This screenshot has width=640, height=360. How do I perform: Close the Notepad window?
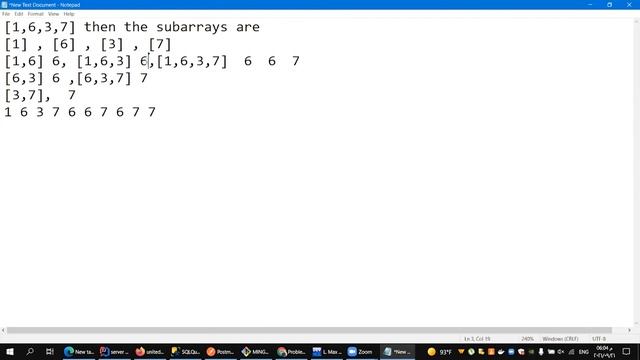pyautogui.click(x=629, y=4)
